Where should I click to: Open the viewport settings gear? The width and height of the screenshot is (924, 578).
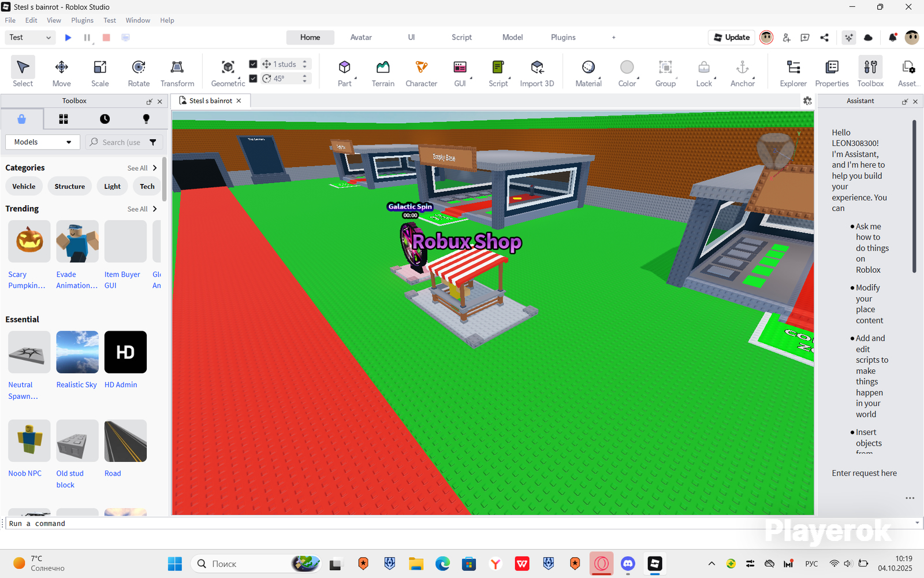(x=807, y=101)
